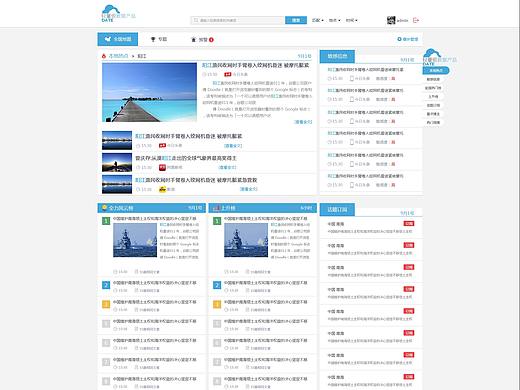Image resolution: width=520 pixels, height=390 pixels.
Task: Open the last filter dropdown before the avatar
Action: pyautogui.click(x=351, y=20)
